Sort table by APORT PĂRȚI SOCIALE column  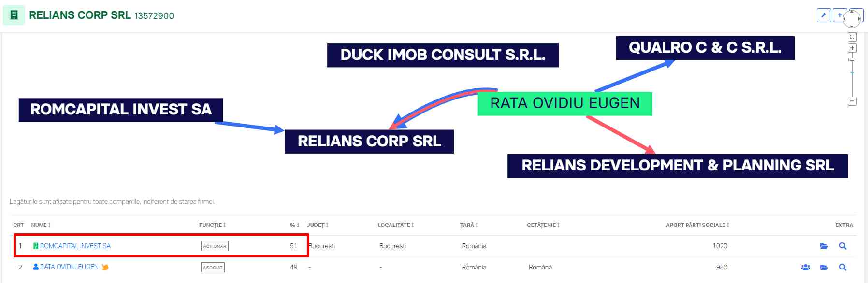[x=697, y=225]
